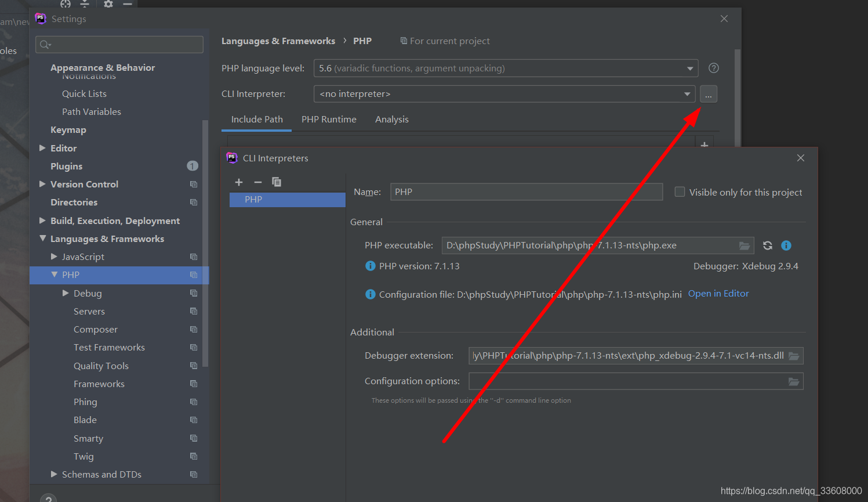Collapse the PHP settings node
The image size is (868, 502).
pyautogui.click(x=54, y=275)
